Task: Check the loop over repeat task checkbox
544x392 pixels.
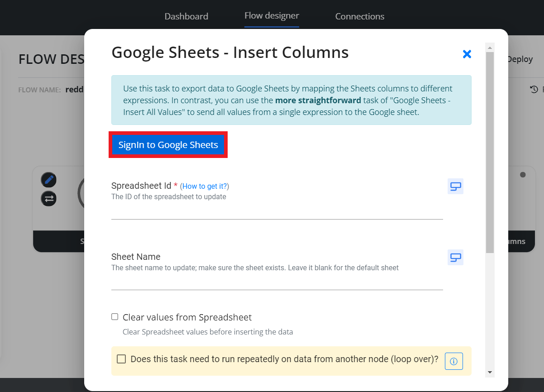Action: [121, 359]
